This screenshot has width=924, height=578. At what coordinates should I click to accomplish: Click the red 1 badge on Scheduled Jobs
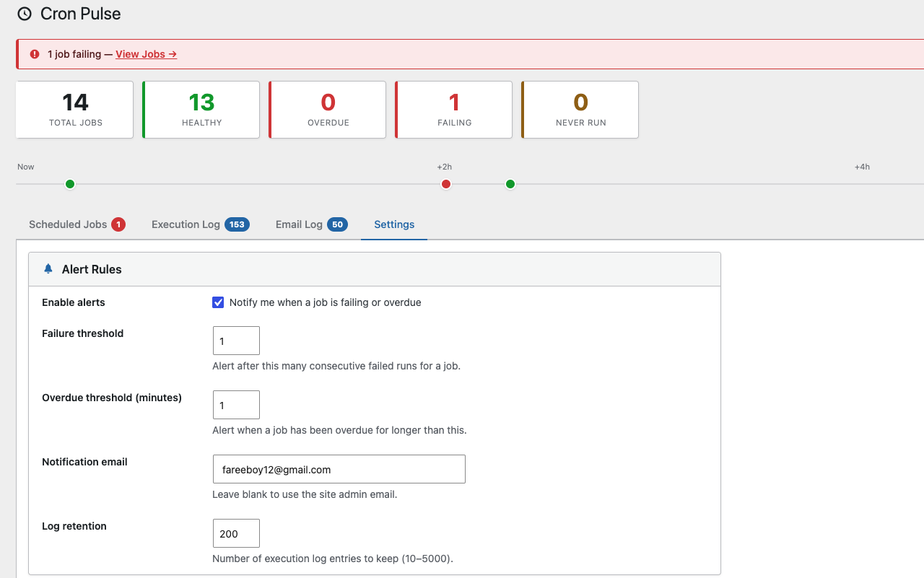tap(118, 224)
